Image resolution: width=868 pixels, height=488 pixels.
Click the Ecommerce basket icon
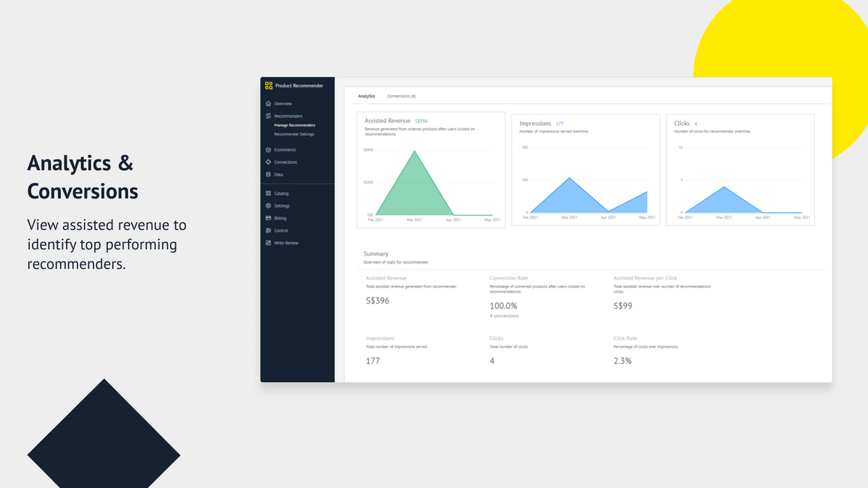pos(269,150)
